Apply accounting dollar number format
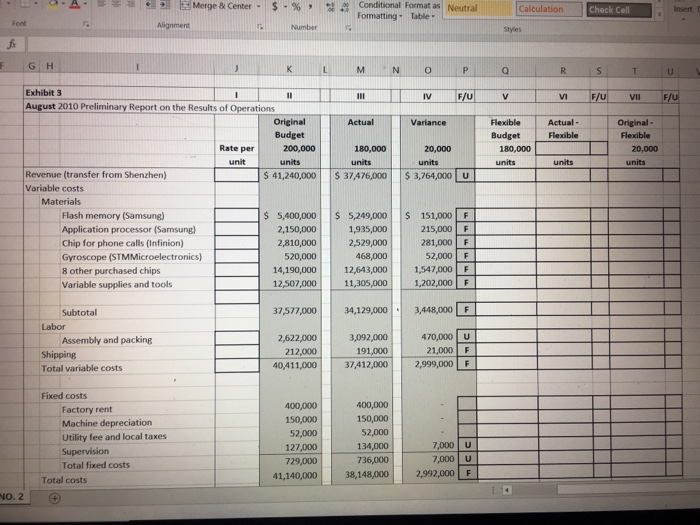The width and height of the screenshot is (700, 525). pyautogui.click(x=275, y=7)
